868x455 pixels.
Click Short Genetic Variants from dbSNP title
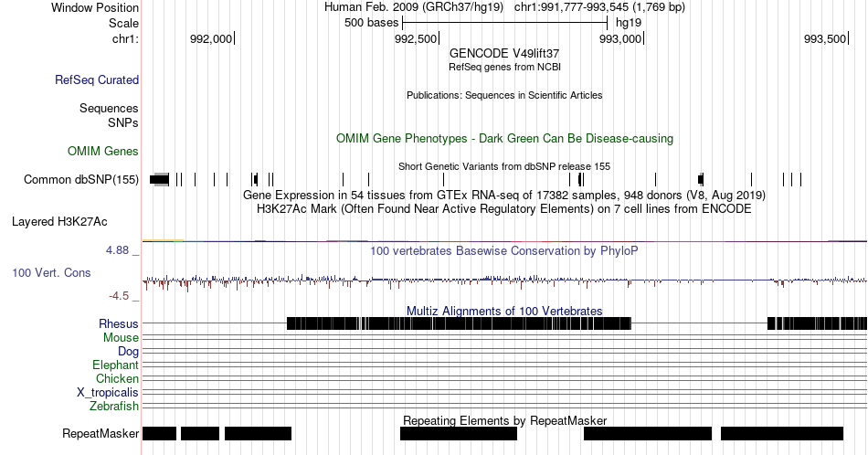click(504, 166)
